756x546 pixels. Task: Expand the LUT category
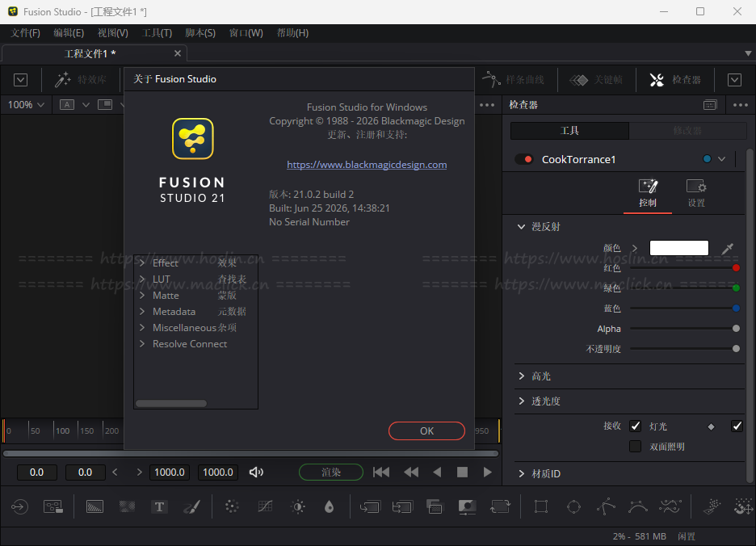pos(142,279)
